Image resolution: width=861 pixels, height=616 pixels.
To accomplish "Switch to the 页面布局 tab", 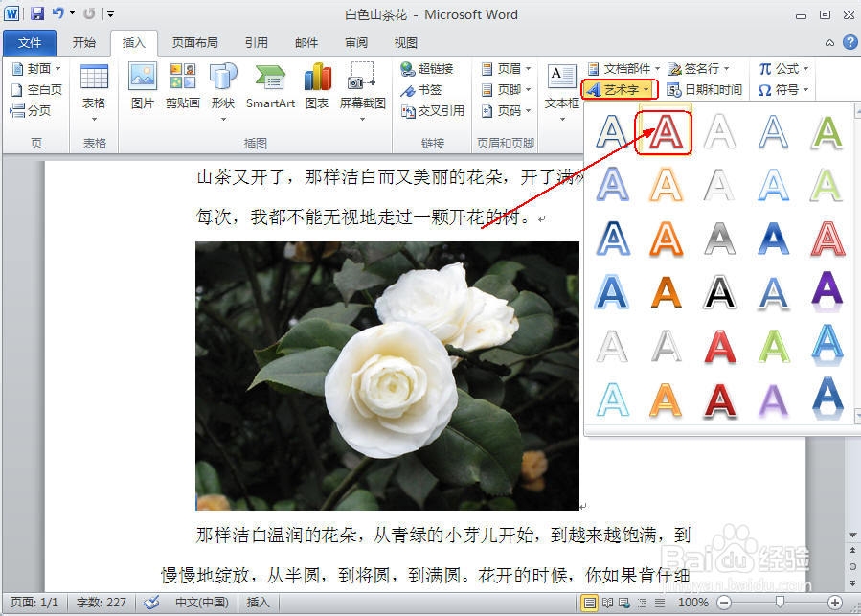I will (195, 42).
